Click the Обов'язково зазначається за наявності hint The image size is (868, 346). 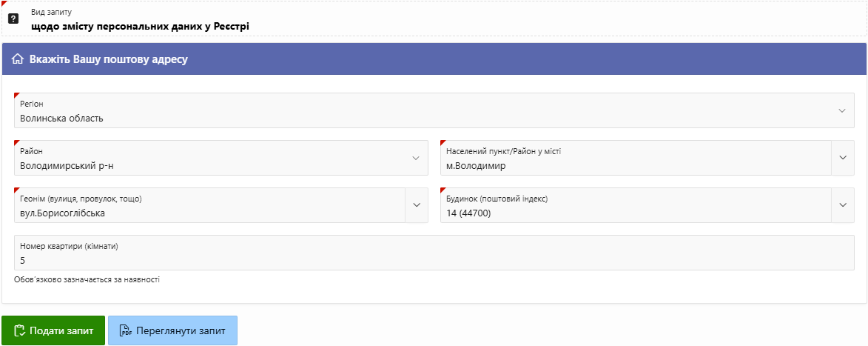[x=87, y=279]
